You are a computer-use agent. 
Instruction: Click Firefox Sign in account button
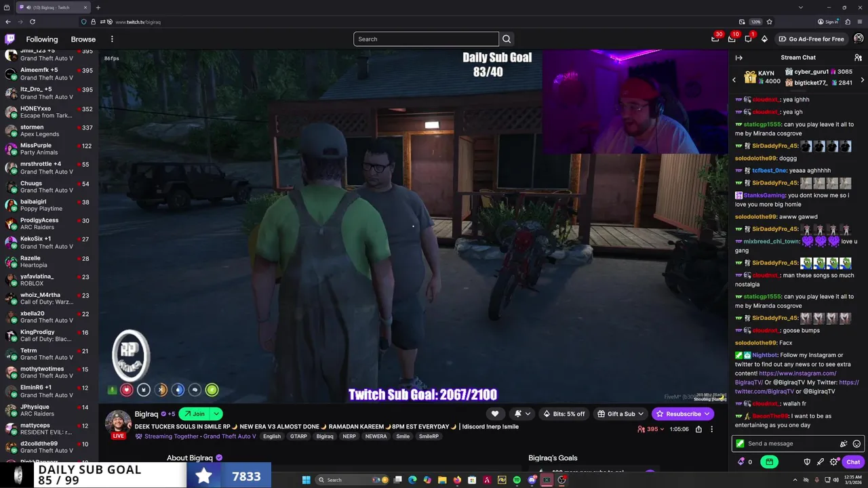click(x=828, y=22)
